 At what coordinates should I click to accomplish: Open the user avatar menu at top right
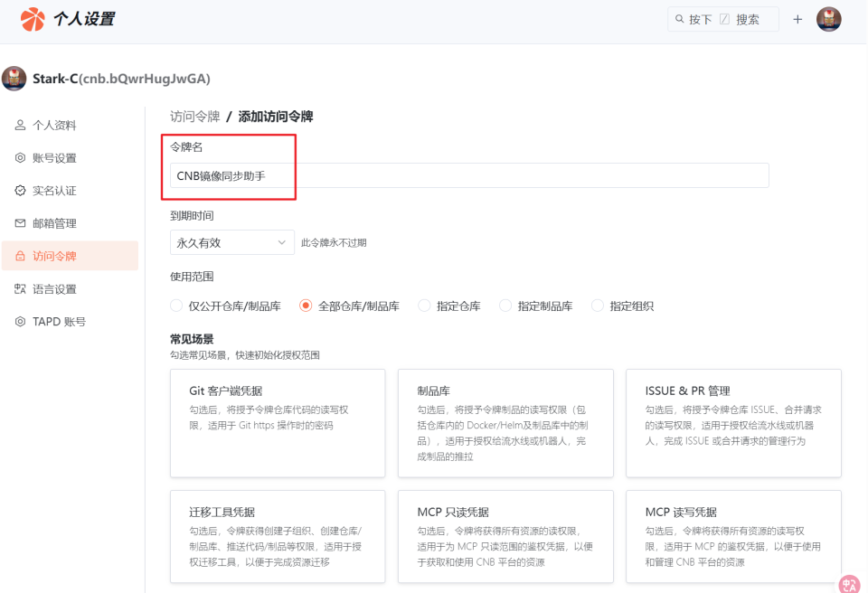pos(829,19)
